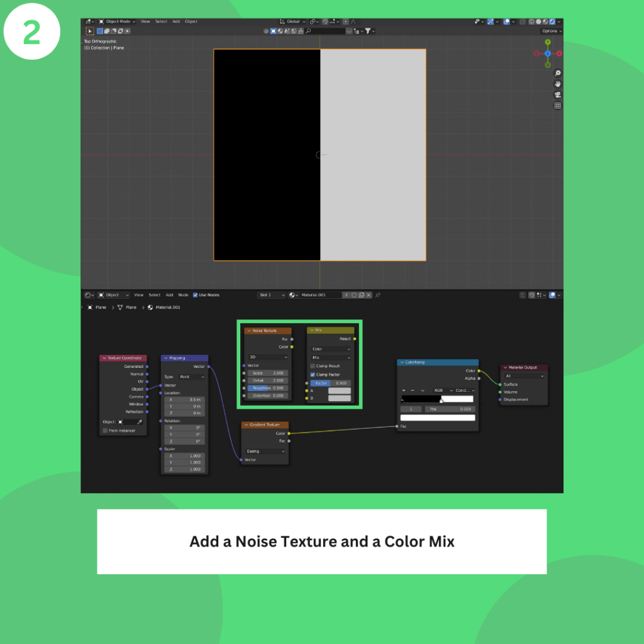Open the View menu in 3D viewport header

[145, 21]
